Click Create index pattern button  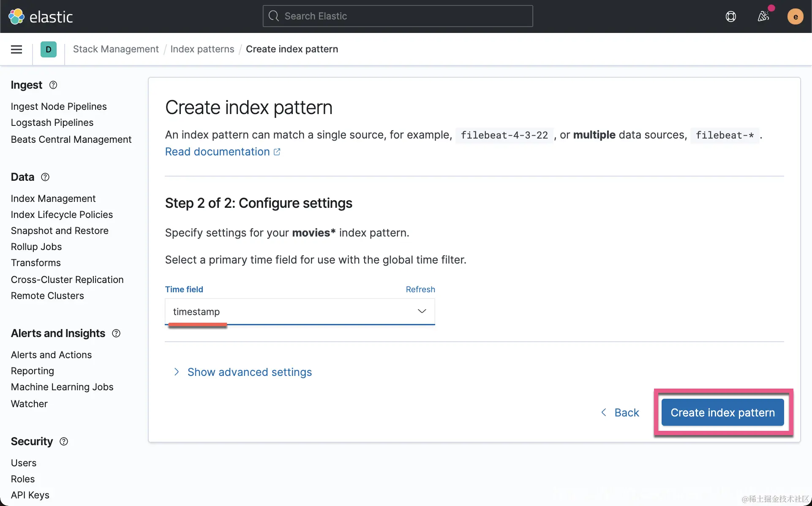tap(722, 412)
